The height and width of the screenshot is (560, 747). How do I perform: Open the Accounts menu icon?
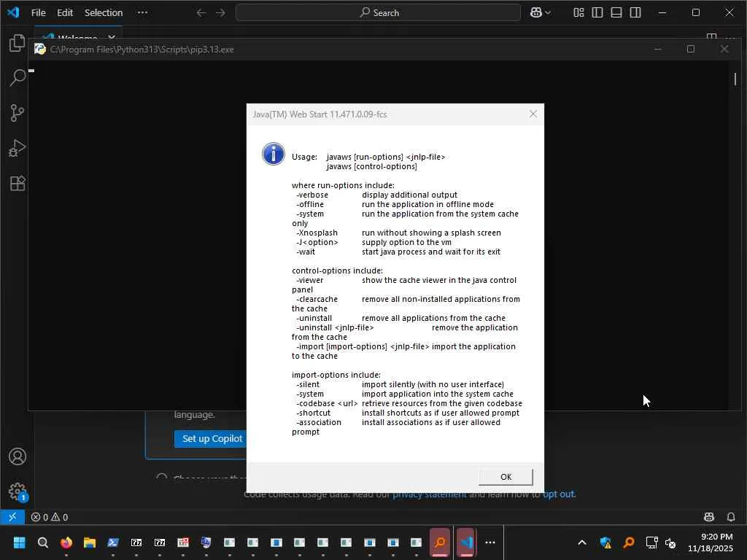click(18, 456)
